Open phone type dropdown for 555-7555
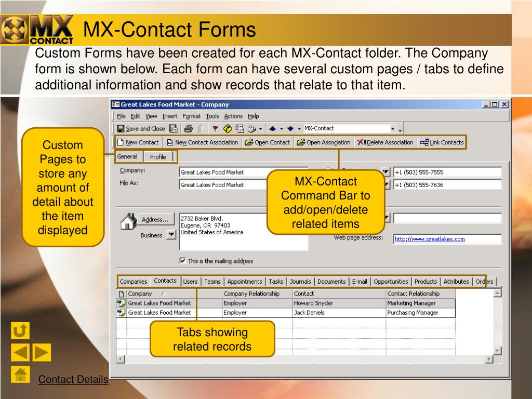 tap(386, 172)
